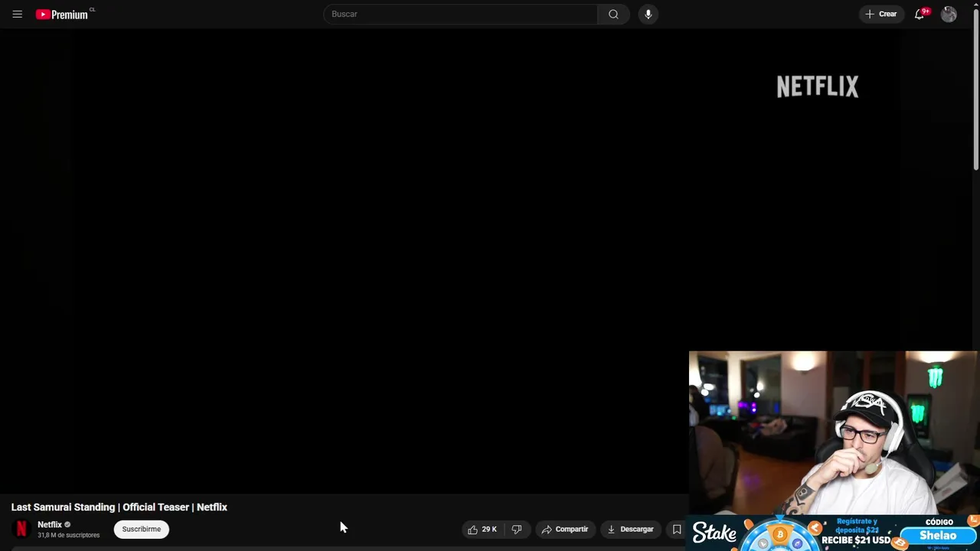
Task: Click the 31,8 M de suscriptores text
Action: tap(69, 535)
